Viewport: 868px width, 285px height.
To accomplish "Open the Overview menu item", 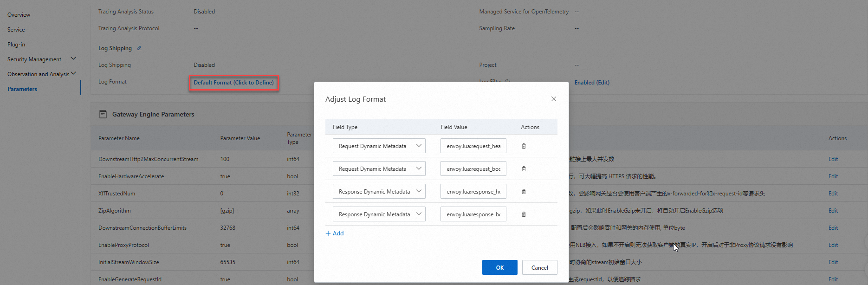I will click(x=19, y=15).
